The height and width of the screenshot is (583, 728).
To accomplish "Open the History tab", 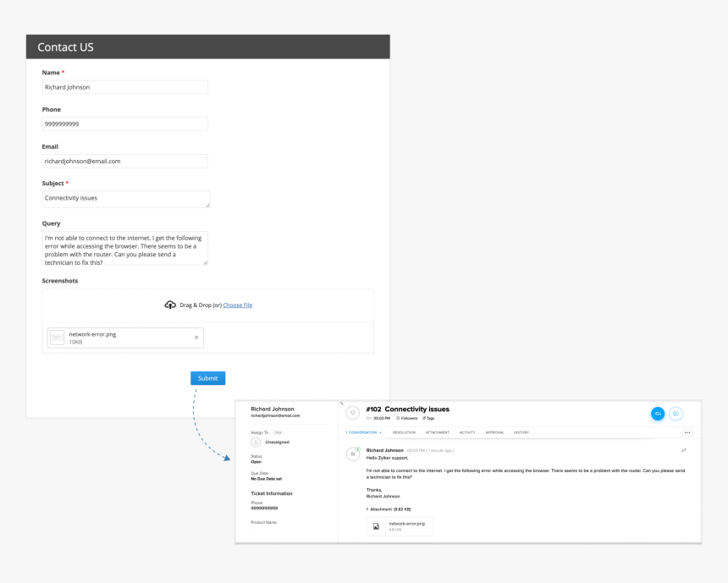I will tap(521, 432).
